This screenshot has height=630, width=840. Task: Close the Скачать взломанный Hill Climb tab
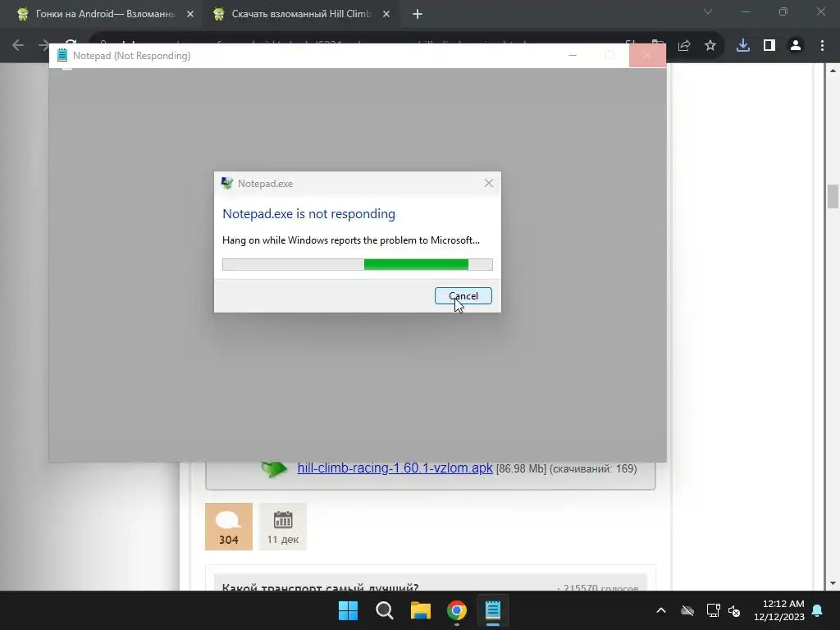[386, 14]
